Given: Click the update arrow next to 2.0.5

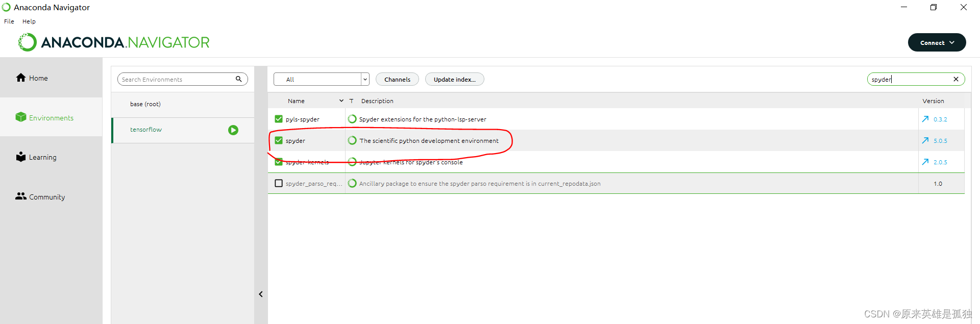Looking at the screenshot, I should tap(925, 162).
